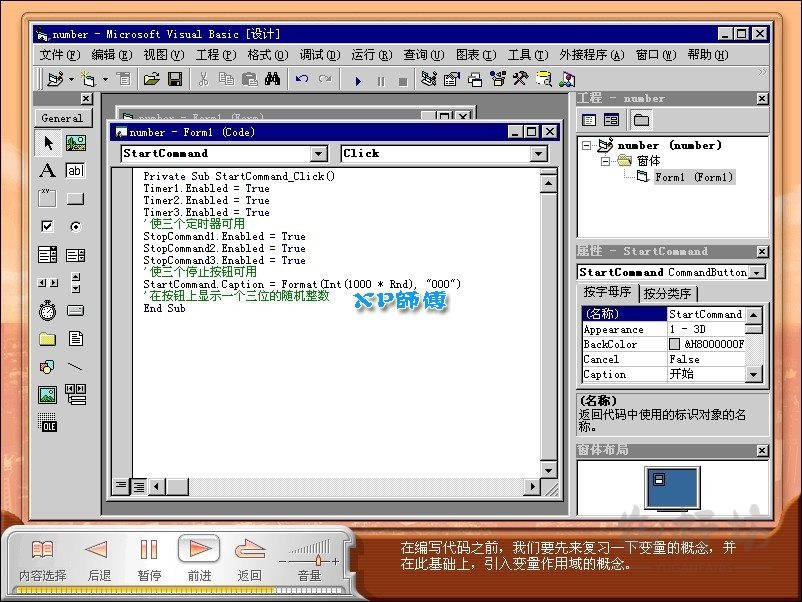
Task: Click the 内容选择 tutorial button
Action: pos(42,560)
